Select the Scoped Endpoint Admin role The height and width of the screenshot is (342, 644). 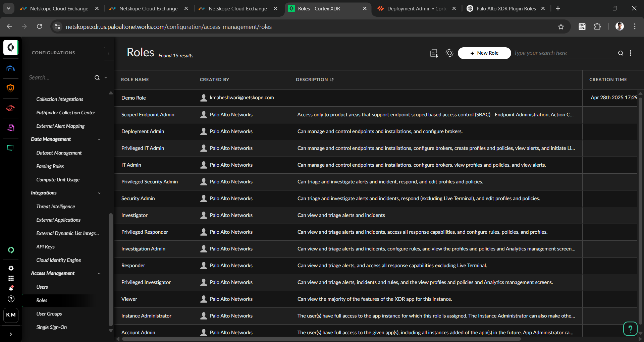pyautogui.click(x=376, y=115)
